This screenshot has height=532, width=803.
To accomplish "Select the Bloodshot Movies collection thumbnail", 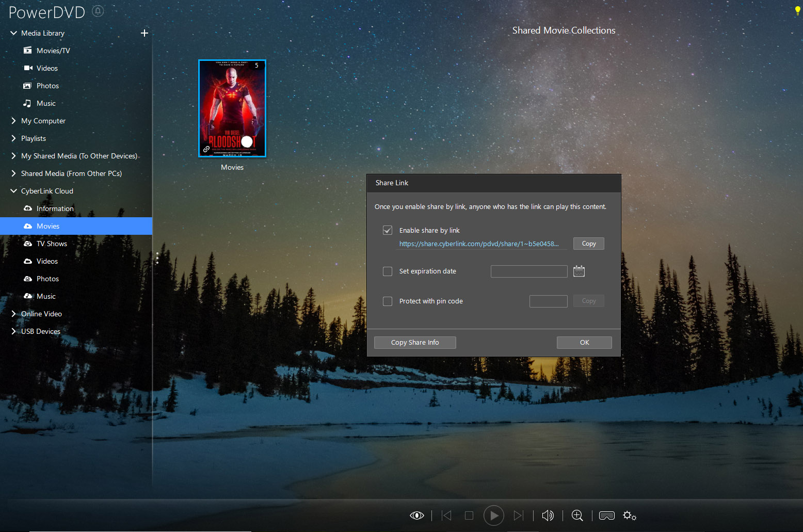I will [232, 108].
